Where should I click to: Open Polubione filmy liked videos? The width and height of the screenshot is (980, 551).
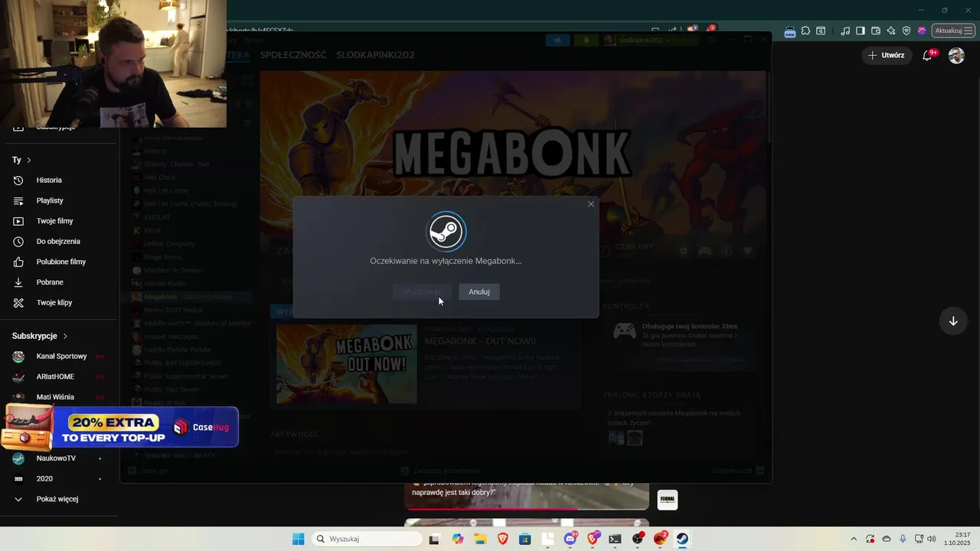(x=61, y=262)
